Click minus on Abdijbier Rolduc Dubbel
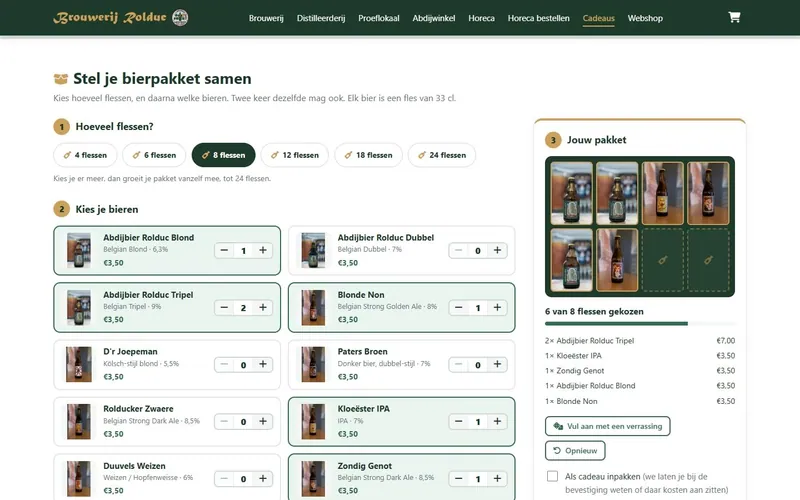800x500 pixels. 458,251
